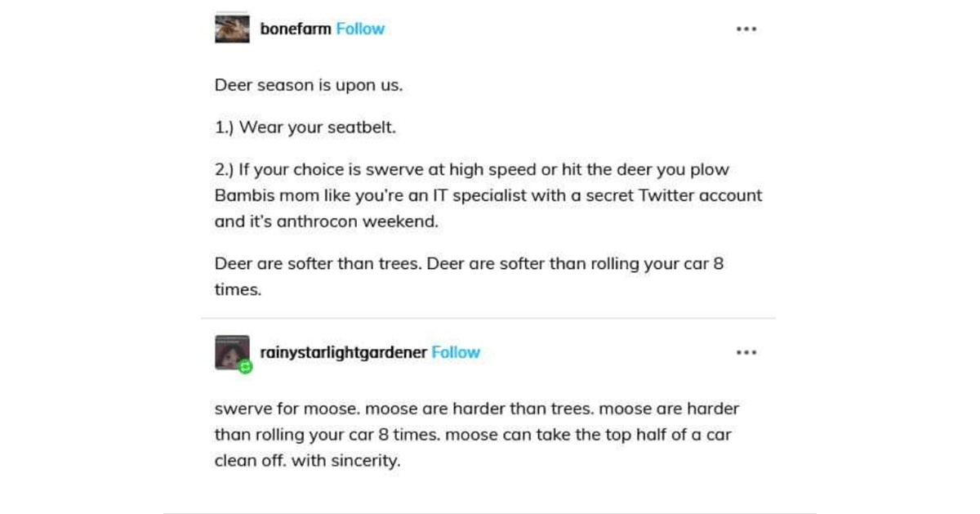The width and height of the screenshot is (980, 514).
Task: Open the rainystarlightgardener username link
Action: (x=343, y=353)
